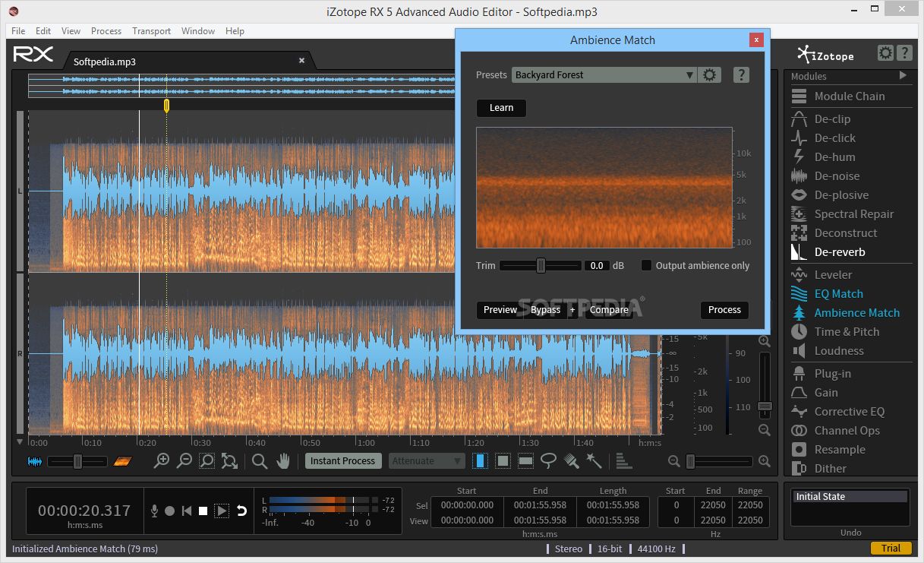
Task: Select the Magic Wand tool
Action: (x=594, y=460)
